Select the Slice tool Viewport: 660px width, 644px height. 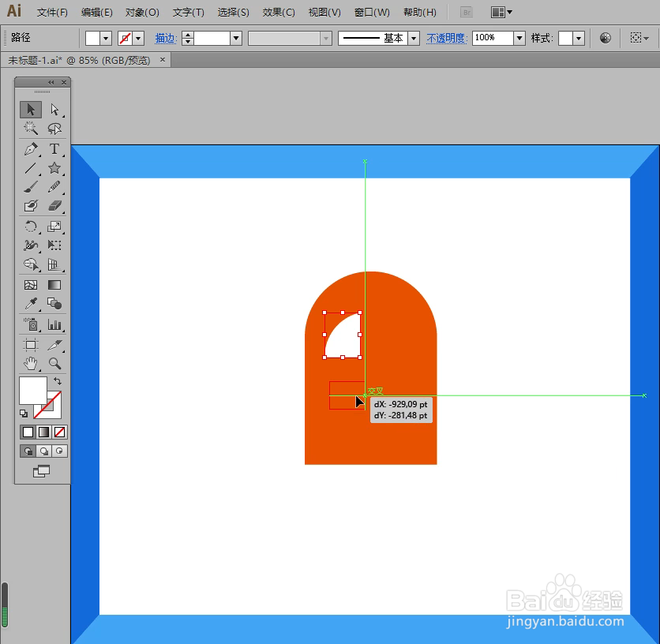[54, 345]
